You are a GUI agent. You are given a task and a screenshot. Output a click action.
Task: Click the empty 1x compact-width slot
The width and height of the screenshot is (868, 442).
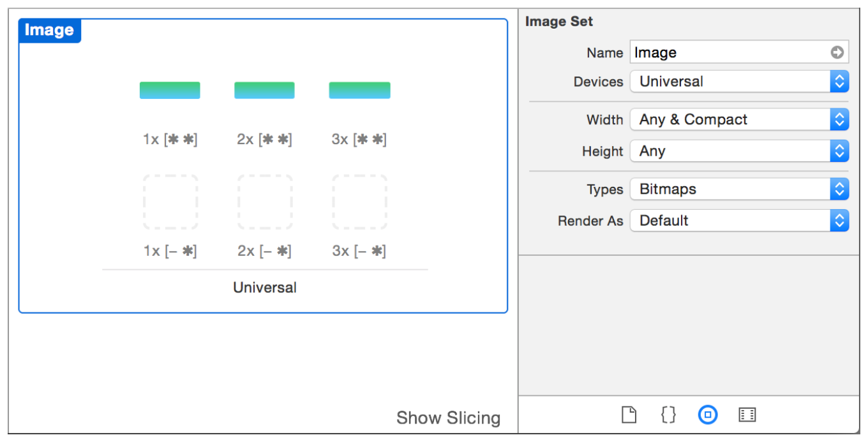pyautogui.click(x=170, y=202)
